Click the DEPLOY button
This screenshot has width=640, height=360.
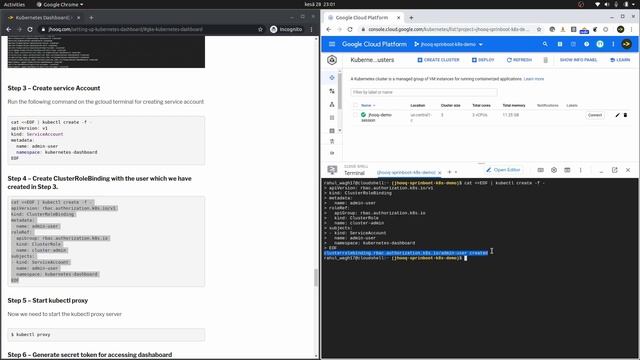coord(483,60)
